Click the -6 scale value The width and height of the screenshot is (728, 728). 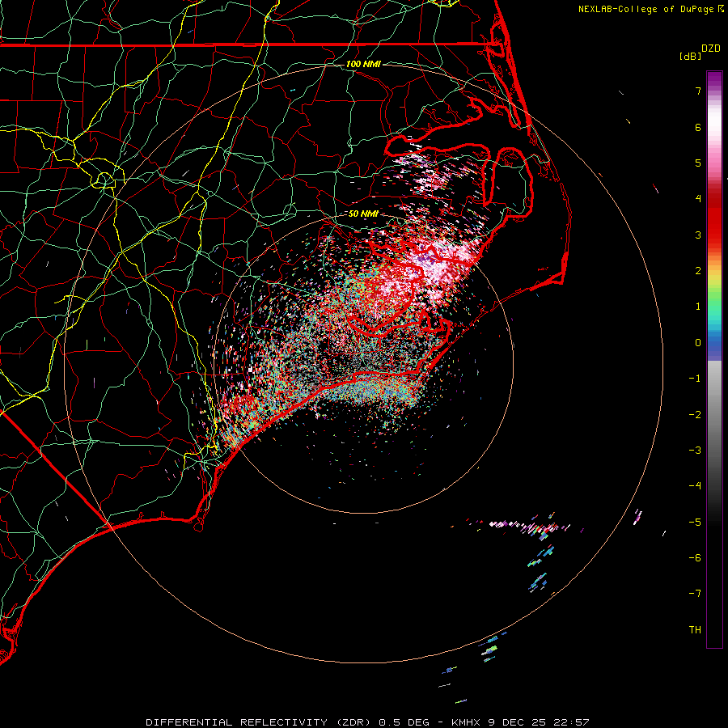[695, 558]
